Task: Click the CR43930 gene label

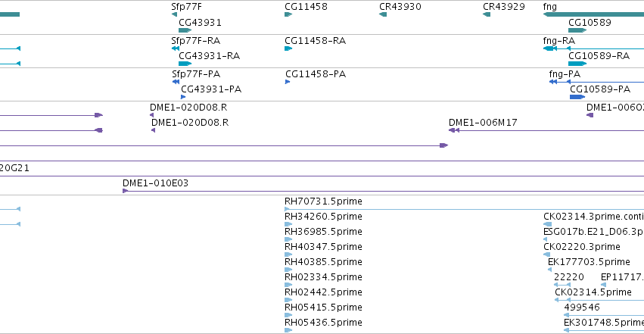Action: click(x=400, y=7)
